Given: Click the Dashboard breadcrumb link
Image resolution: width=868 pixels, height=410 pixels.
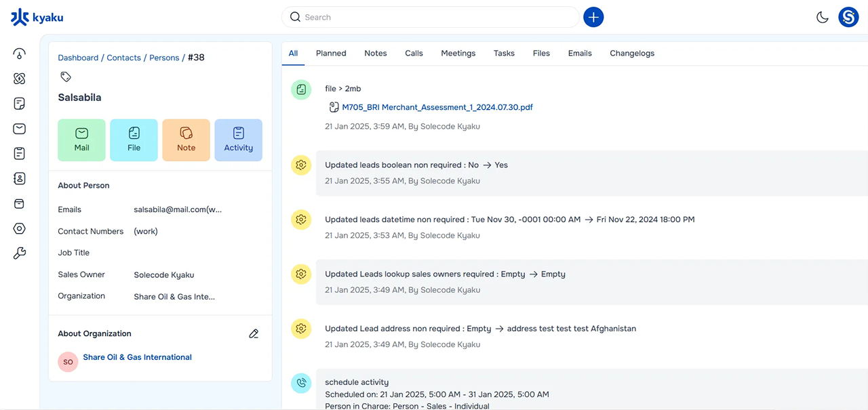Looking at the screenshot, I should pyautogui.click(x=78, y=58).
